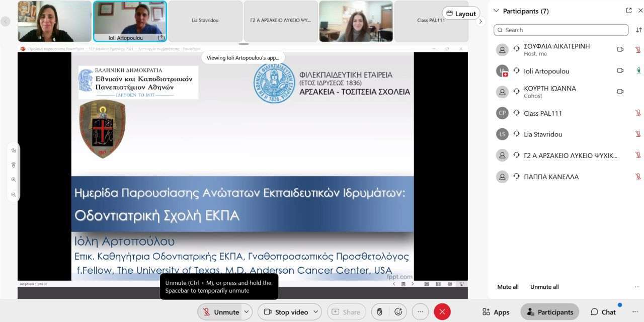Select the annotate pen tool on the side toolbar
Viewport: 644px width, 322px height.
14,150
